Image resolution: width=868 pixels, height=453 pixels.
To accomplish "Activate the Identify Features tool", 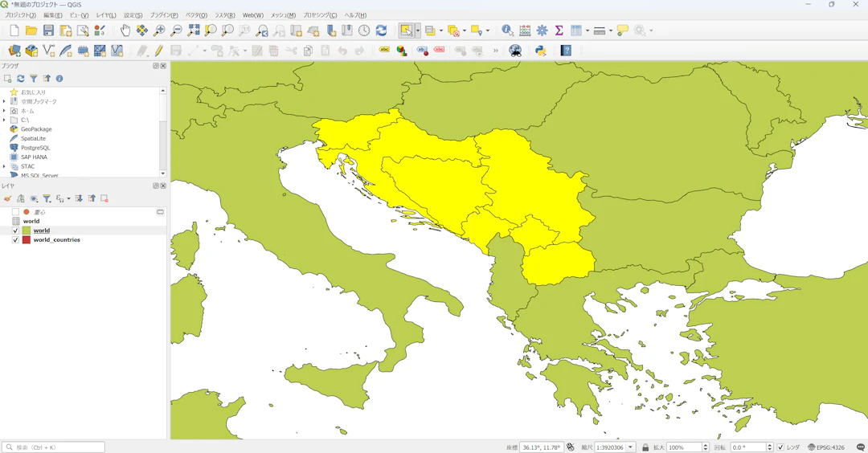I will (507, 31).
